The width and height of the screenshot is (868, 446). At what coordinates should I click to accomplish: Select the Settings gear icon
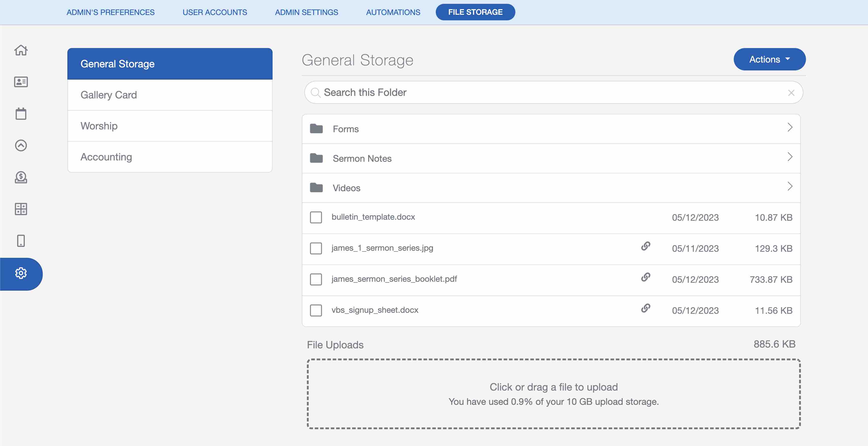[21, 273]
